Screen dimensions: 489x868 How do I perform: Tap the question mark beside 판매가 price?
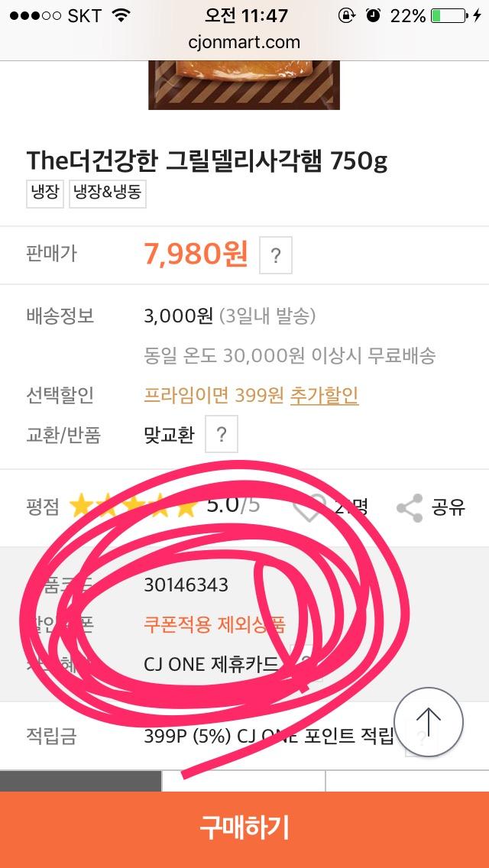tap(275, 255)
